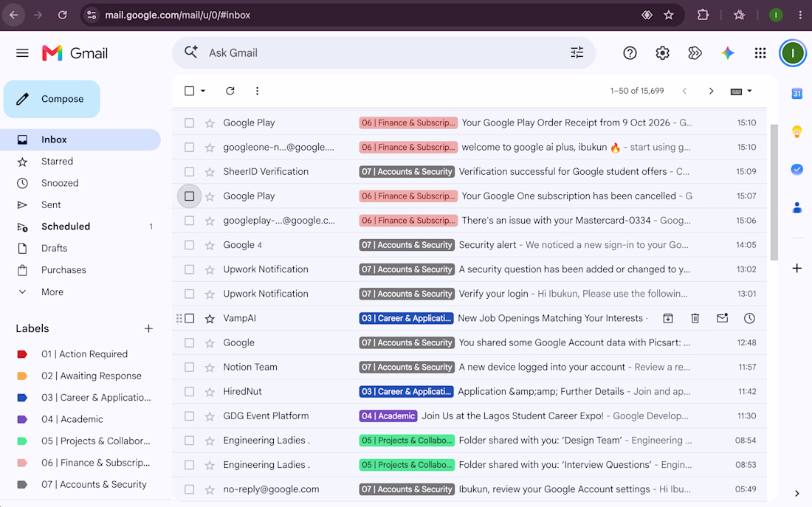
Task: Refresh the inbox list
Action: [230, 92]
